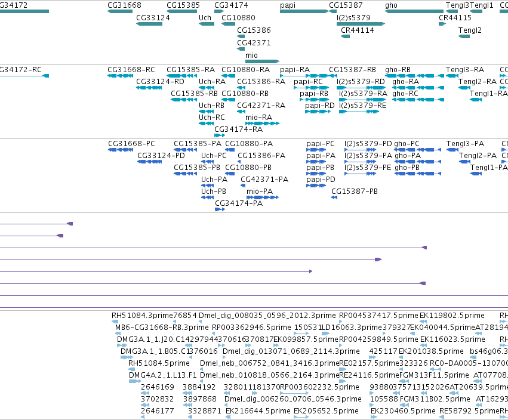Select the papi gene label
This screenshot has width=508, height=420.
tap(288, 5)
